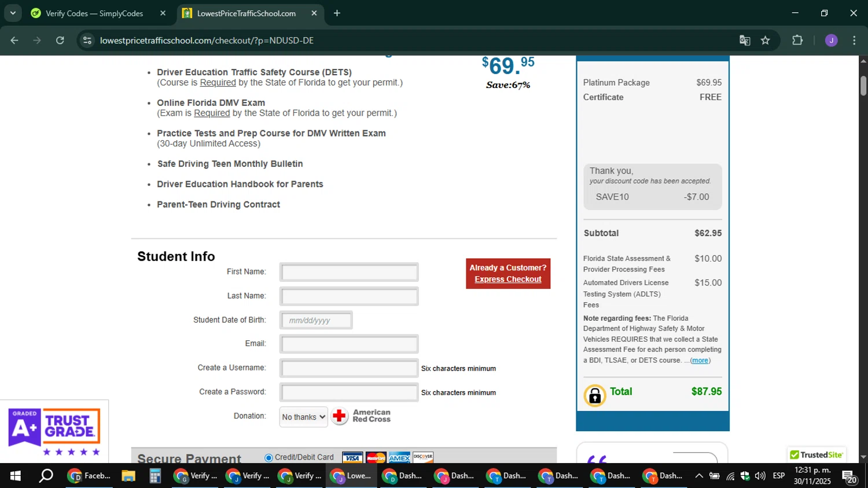868x488 pixels.
Task: Click the scrollbar down arrow
Action: click(863, 457)
